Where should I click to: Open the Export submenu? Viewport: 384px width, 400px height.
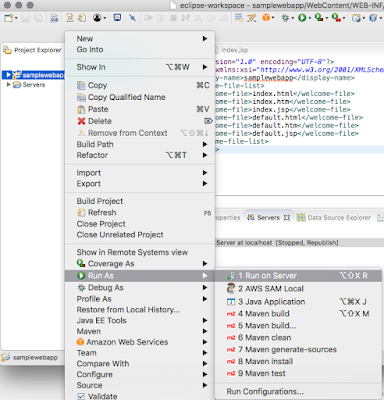pos(140,184)
